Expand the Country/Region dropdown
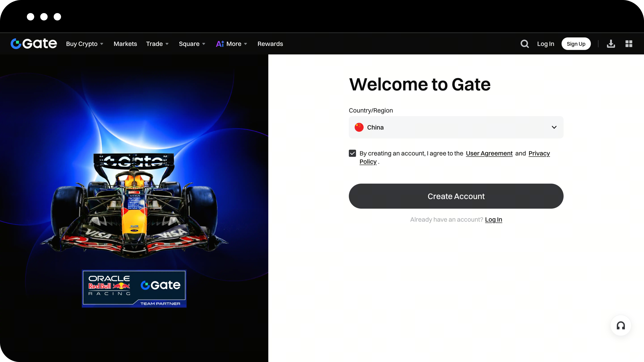 coord(554,127)
